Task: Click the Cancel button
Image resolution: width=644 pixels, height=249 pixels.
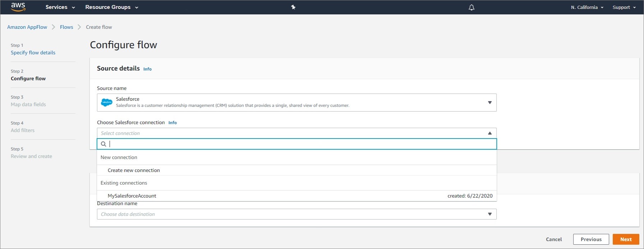Action: point(554,239)
